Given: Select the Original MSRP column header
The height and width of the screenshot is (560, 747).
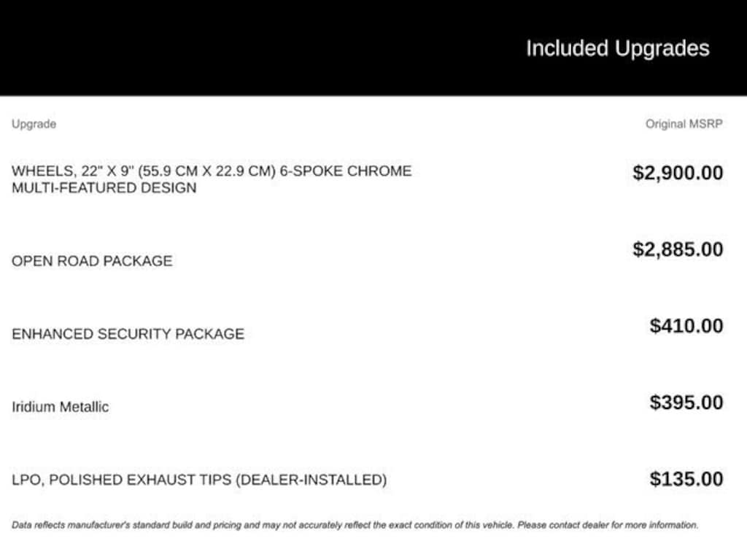Looking at the screenshot, I should coord(684,124).
